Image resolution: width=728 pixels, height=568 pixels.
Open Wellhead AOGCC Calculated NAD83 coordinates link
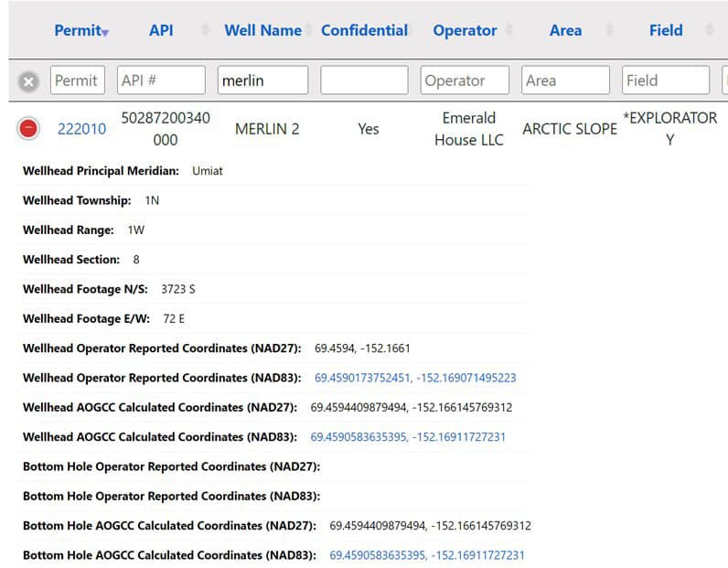[408, 437]
